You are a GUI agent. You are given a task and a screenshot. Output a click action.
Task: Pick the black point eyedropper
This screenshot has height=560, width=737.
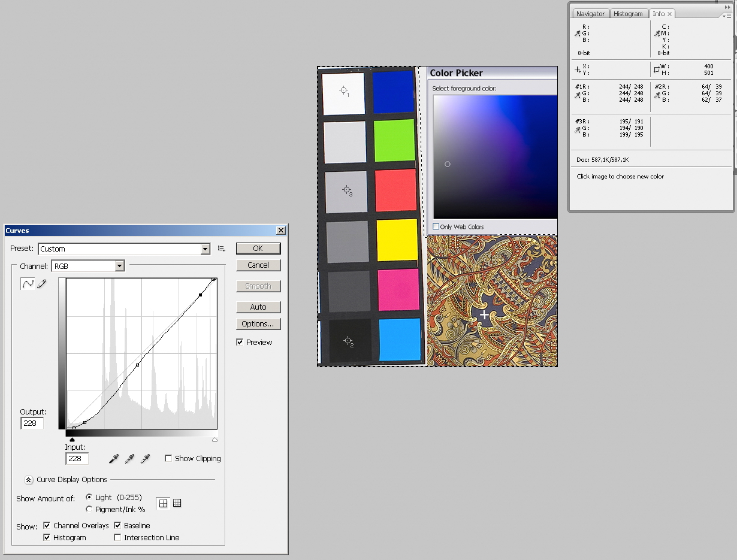coord(114,459)
